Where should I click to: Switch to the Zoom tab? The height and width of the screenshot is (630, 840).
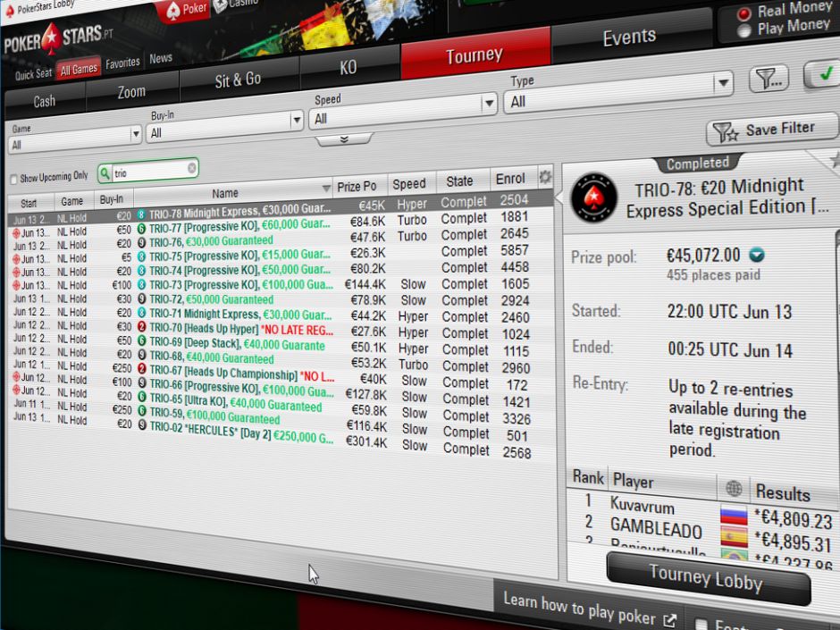click(x=131, y=92)
